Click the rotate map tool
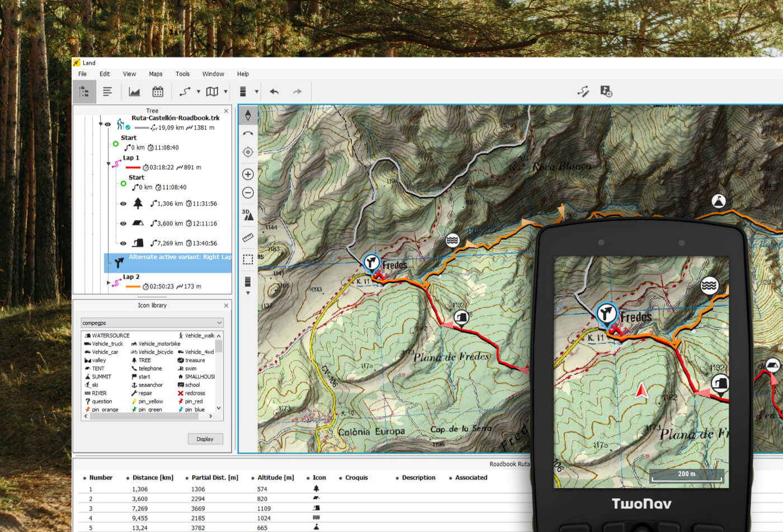Image resolution: width=783 pixels, height=532 pixels. pyautogui.click(x=248, y=134)
